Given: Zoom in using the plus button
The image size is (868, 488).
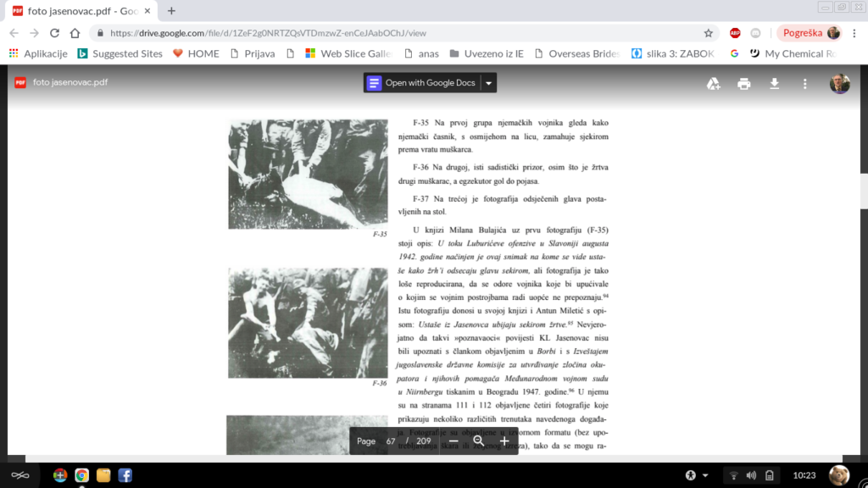Looking at the screenshot, I should pos(504,441).
